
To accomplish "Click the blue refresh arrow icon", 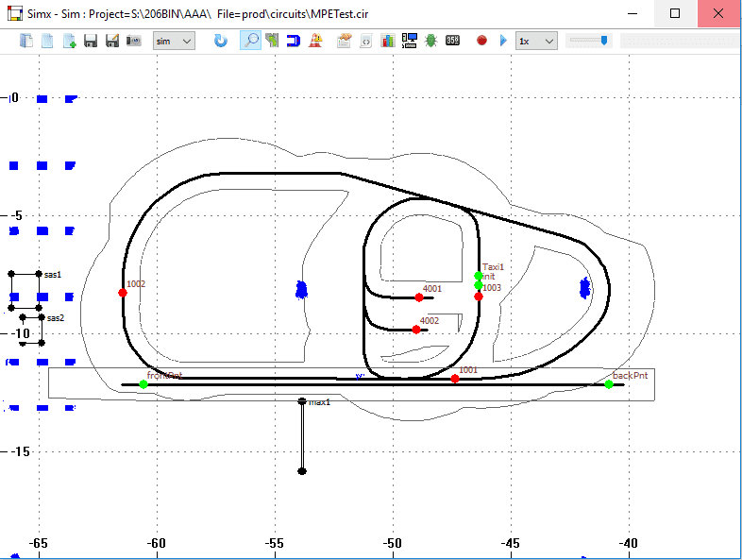I will (x=220, y=41).
